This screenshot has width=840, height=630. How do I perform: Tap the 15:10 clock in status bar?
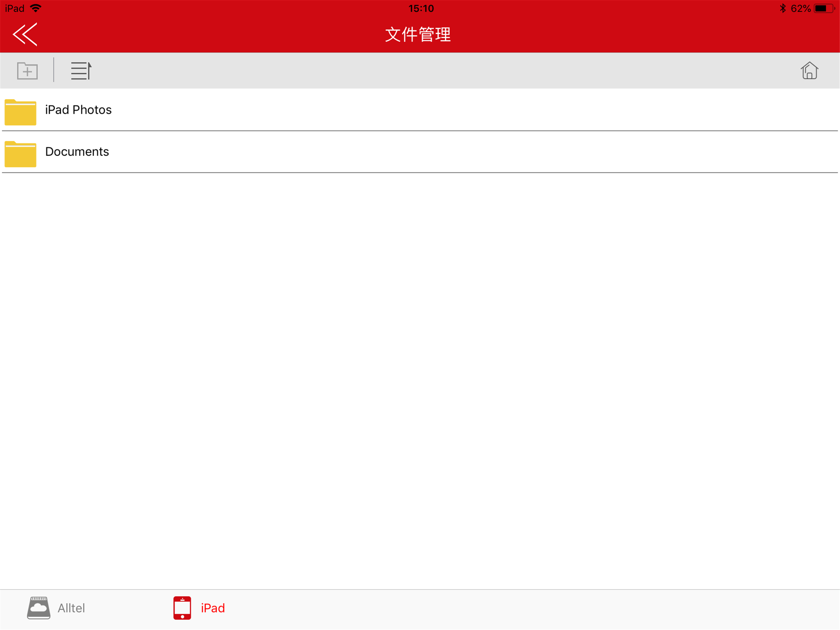[421, 8]
